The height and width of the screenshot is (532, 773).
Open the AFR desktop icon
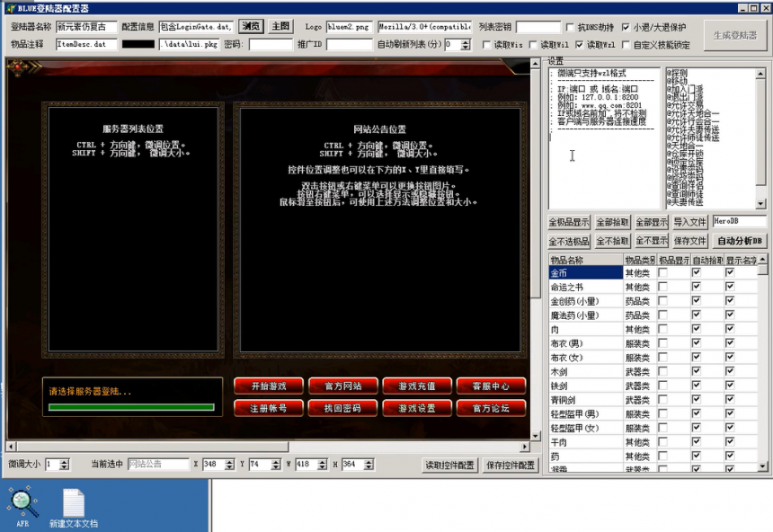pyautogui.click(x=22, y=502)
